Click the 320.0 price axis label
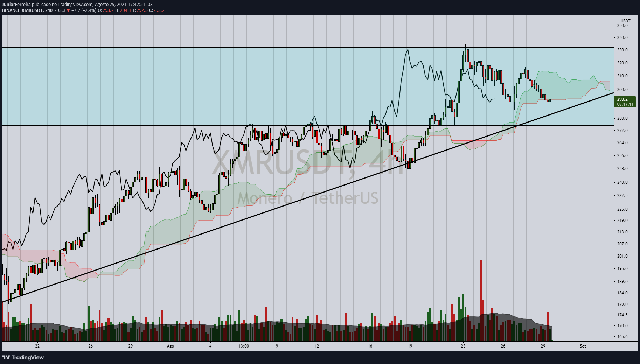The width and height of the screenshot is (640, 364). pos(622,63)
